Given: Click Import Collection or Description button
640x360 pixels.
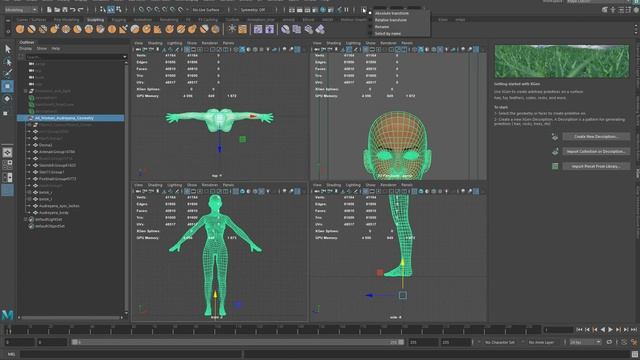Looking at the screenshot, I should click(x=596, y=151).
